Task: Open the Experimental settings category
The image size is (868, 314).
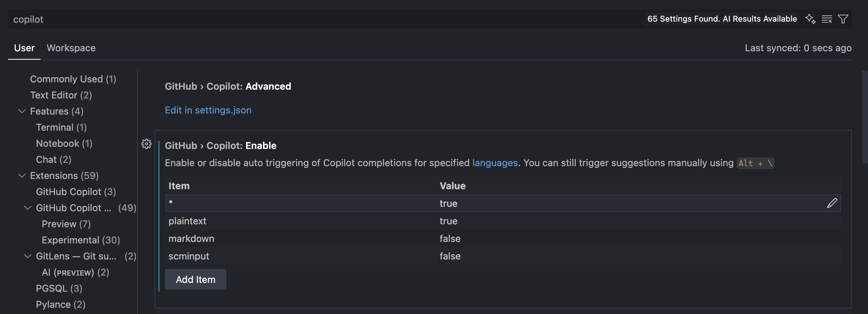Action: click(x=81, y=240)
